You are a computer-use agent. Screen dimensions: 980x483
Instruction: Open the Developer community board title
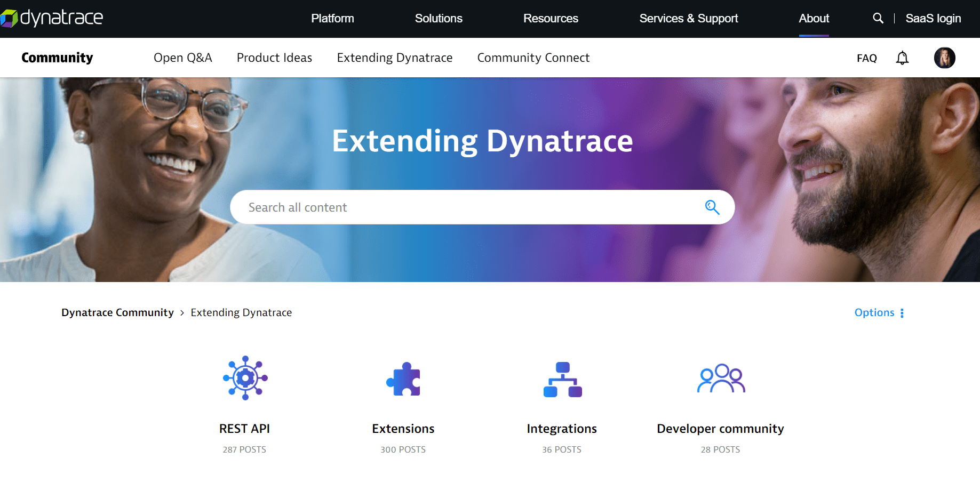point(720,429)
